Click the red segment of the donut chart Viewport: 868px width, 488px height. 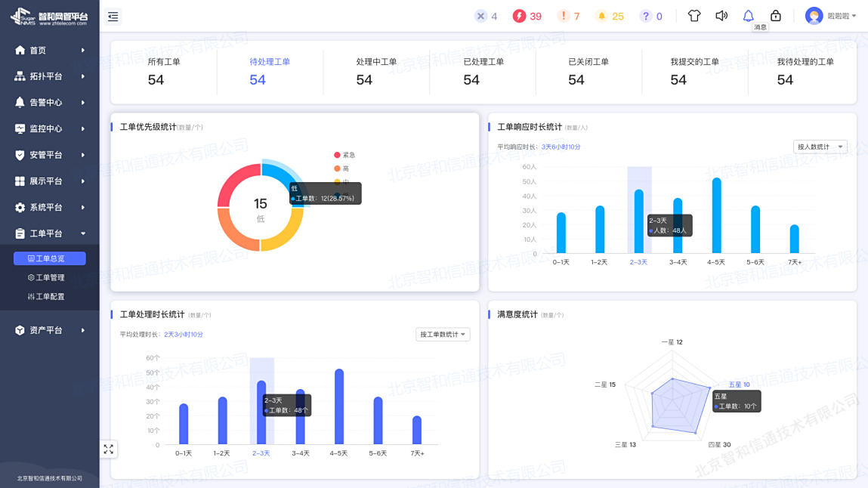[x=233, y=181]
